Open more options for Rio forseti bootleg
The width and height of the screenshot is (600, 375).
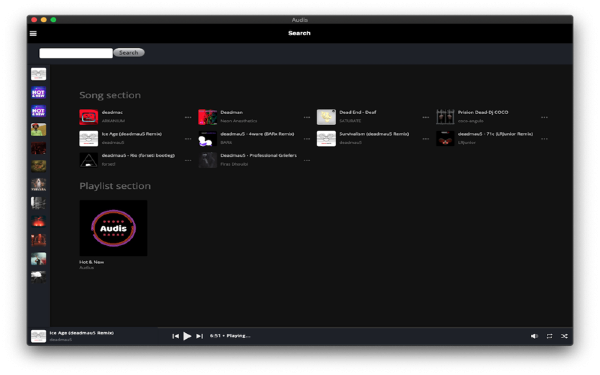coord(188,160)
